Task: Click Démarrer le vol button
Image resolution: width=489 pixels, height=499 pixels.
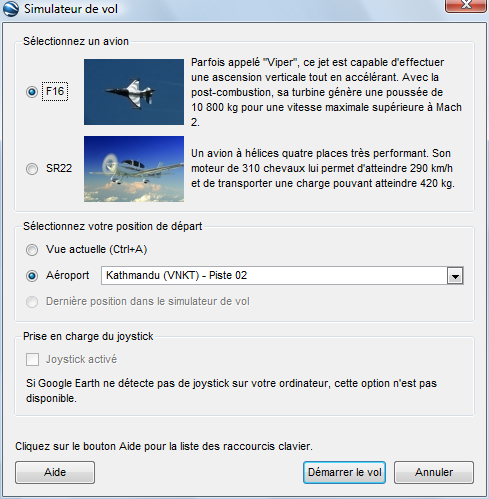Action: coord(344,472)
